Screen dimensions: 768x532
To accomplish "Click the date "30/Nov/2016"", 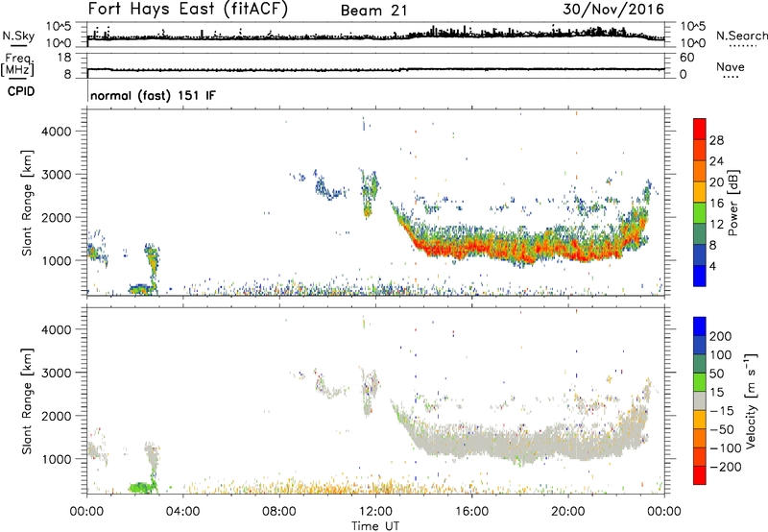I will tap(613, 10).
